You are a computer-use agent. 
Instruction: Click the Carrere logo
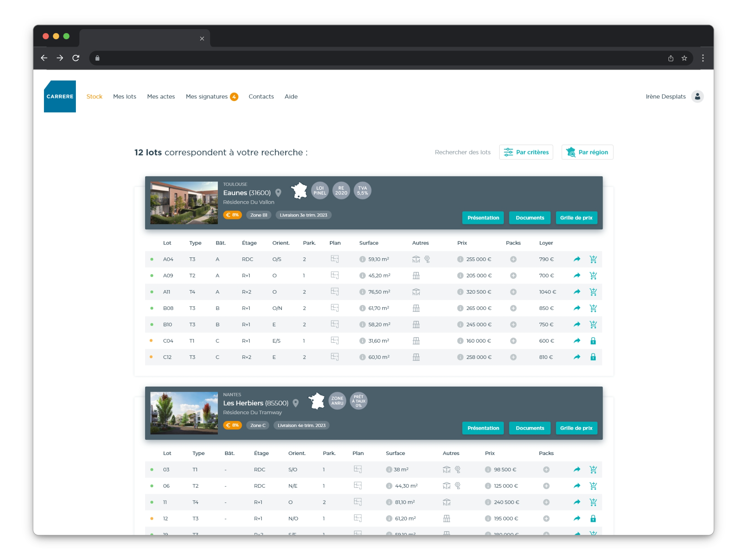pyautogui.click(x=60, y=96)
